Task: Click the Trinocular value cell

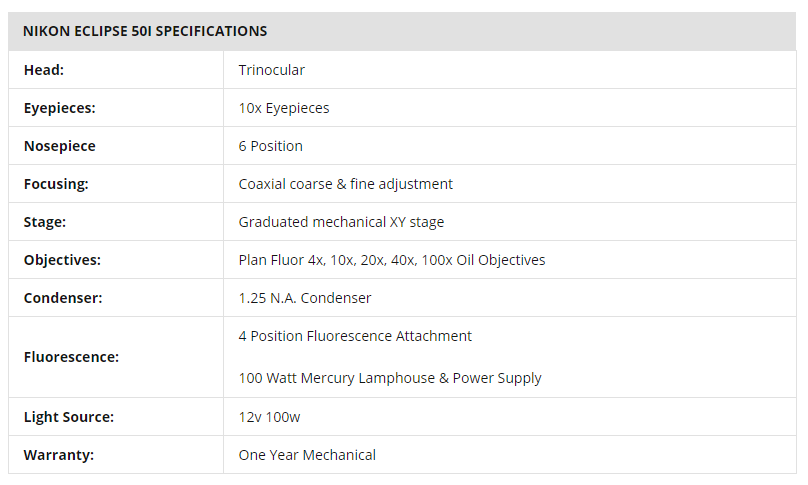Action: pyautogui.click(x=272, y=70)
